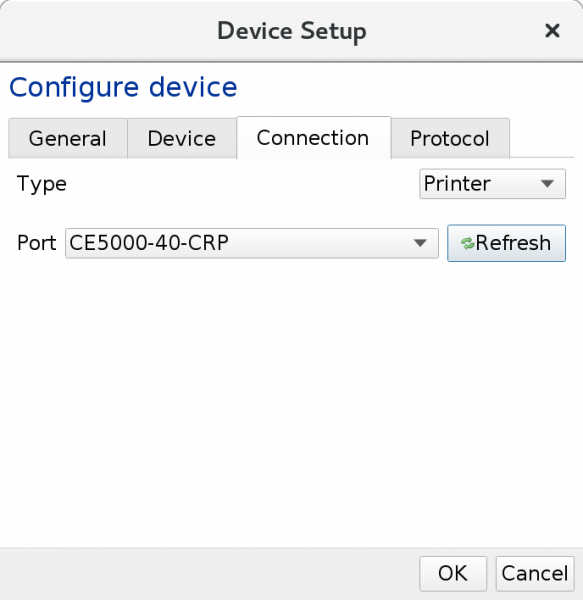Refresh the port list
The height and width of the screenshot is (600, 583).
click(x=506, y=243)
